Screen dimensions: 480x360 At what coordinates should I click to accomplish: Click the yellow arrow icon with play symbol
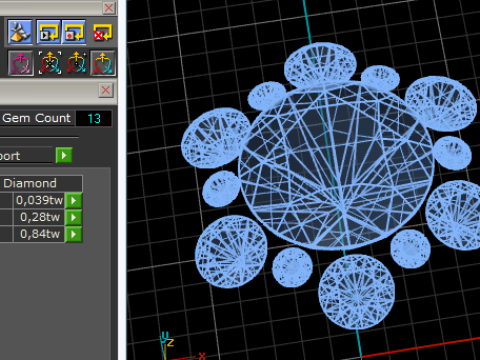(x=49, y=32)
